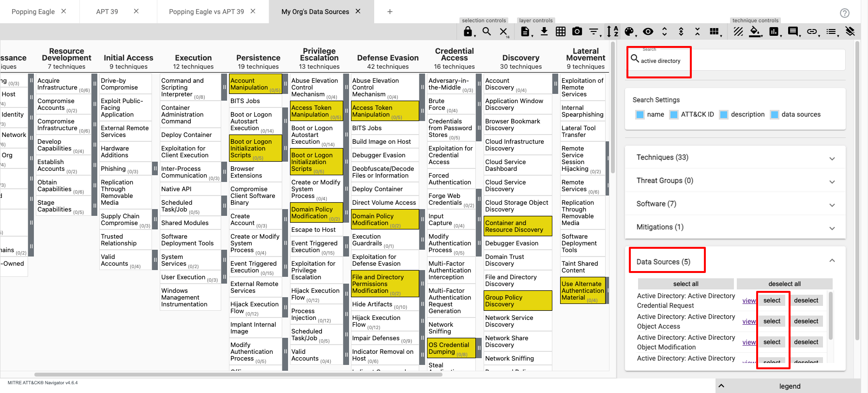
Task: Toggle the name search setting checkbox
Action: (640, 115)
